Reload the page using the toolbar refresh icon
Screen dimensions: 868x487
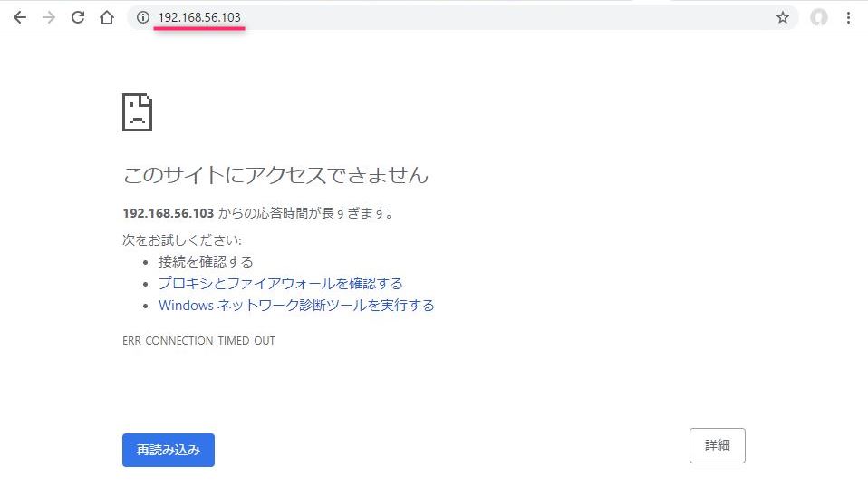point(78,17)
